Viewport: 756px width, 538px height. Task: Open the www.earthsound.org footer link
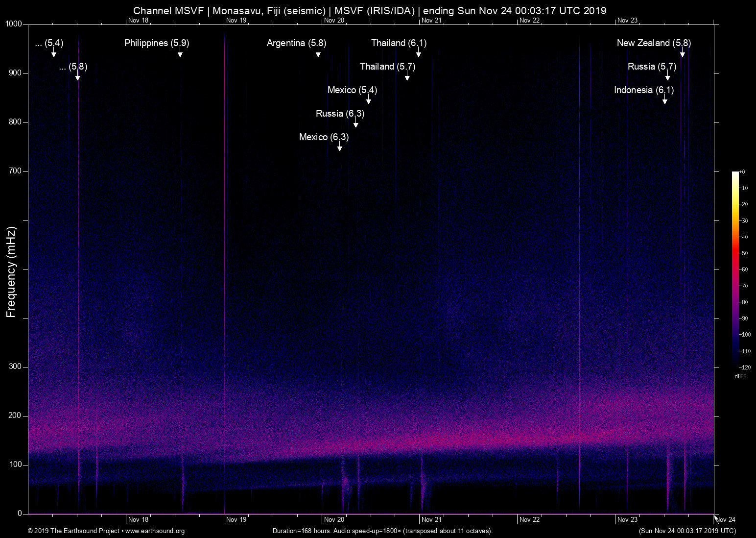click(155, 531)
